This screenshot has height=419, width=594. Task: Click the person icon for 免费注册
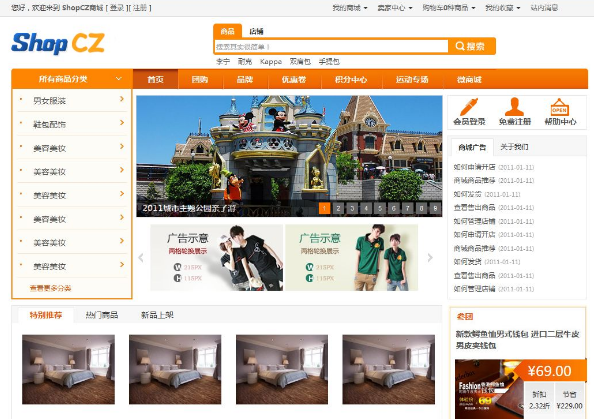514,107
